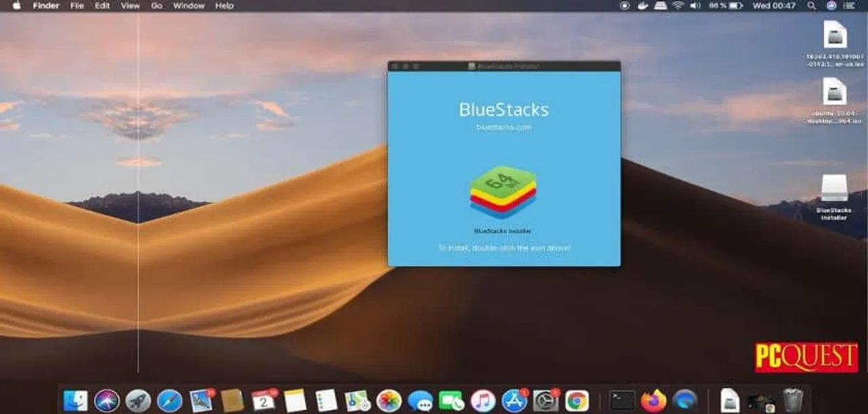868x414 pixels.
Task: Click the Wi-Fi status icon
Action: click(x=679, y=5)
